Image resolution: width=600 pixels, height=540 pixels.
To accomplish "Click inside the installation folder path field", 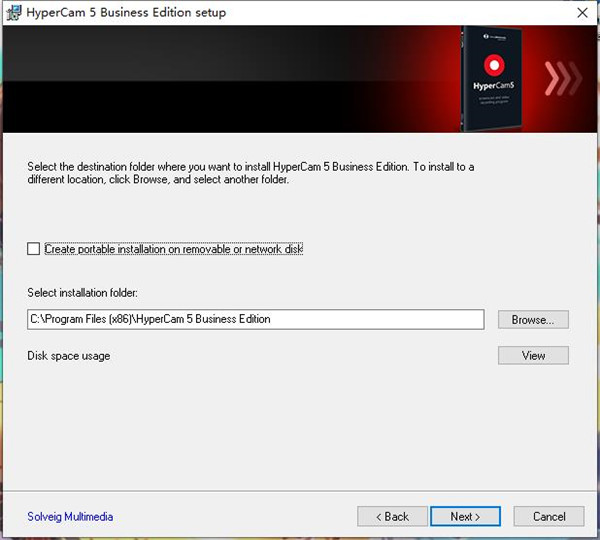I will (256, 319).
